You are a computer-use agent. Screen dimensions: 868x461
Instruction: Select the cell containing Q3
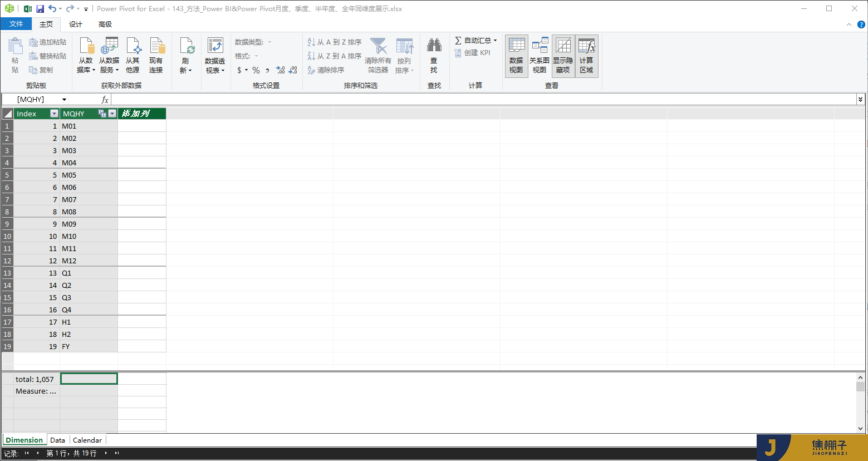click(x=89, y=297)
